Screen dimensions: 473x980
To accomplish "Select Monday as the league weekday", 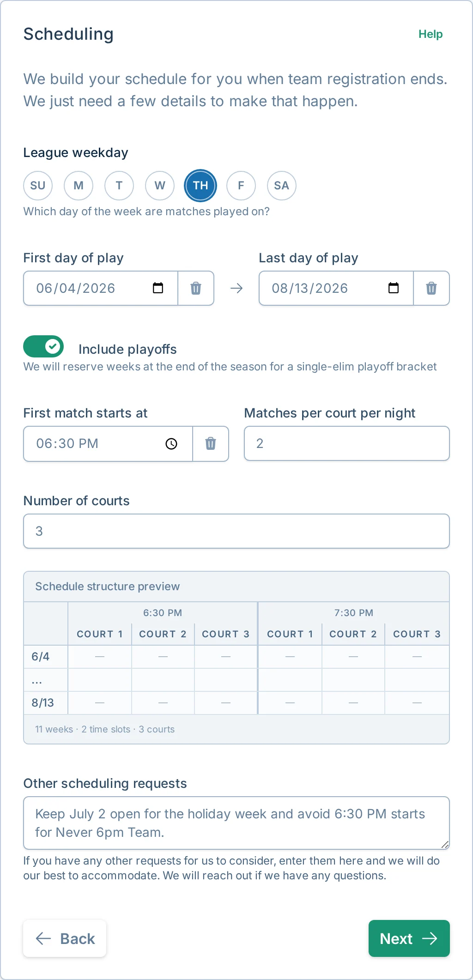I will (78, 186).
